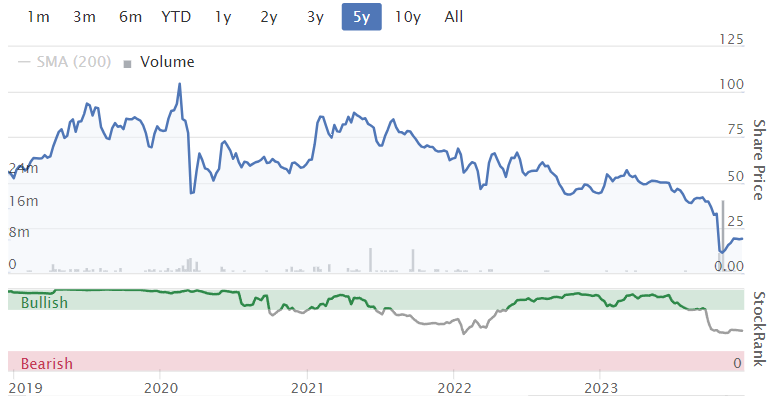Viewport: 772px width, 396px height.
Task: Switch chart to 2y range
Action: pyautogui.click(x=269, y=17)
